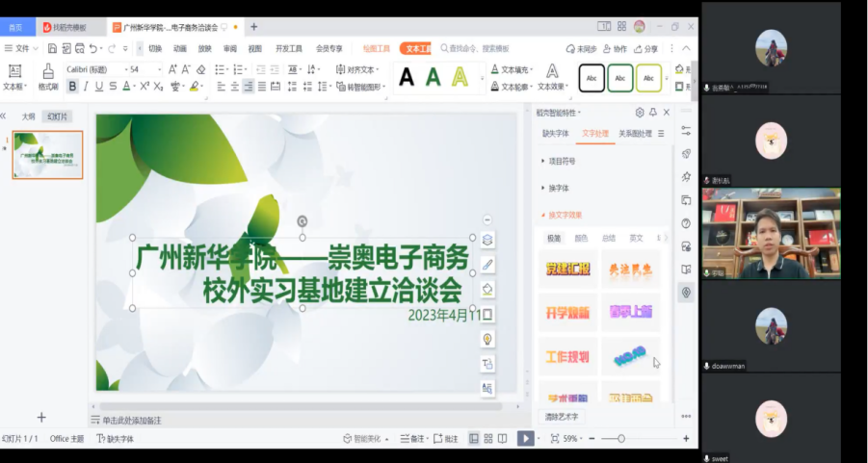Open the Review (审阅) tab
This screenshot has height=463, width=868.
click(229, 49)
